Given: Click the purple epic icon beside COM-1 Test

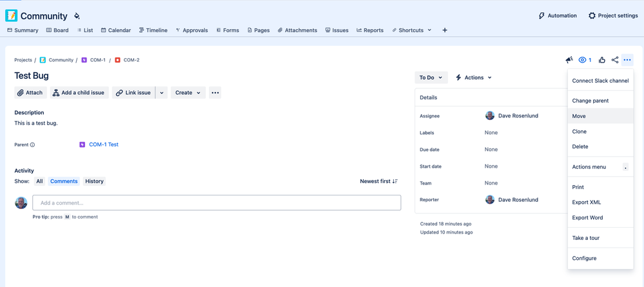Looking at the screenshot, I should click(x=82, y=144).
